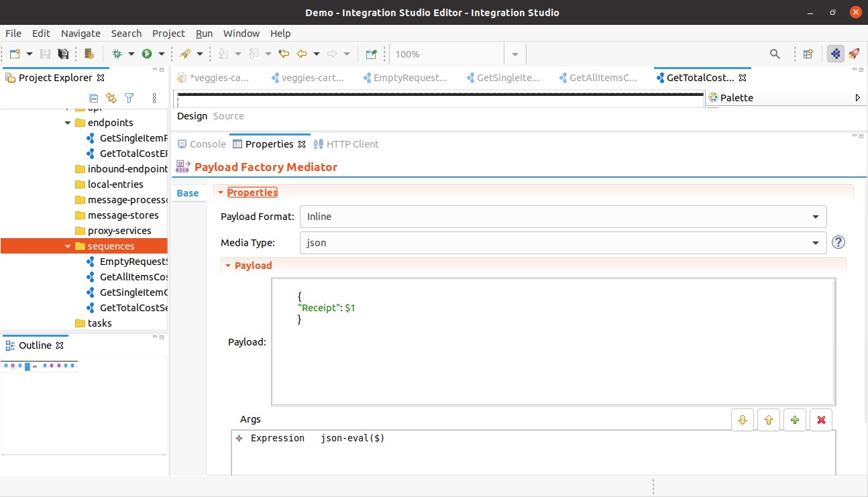Open Back navigation history dropdown
Viewport: 868px width, 497px height.
[317, 54]
